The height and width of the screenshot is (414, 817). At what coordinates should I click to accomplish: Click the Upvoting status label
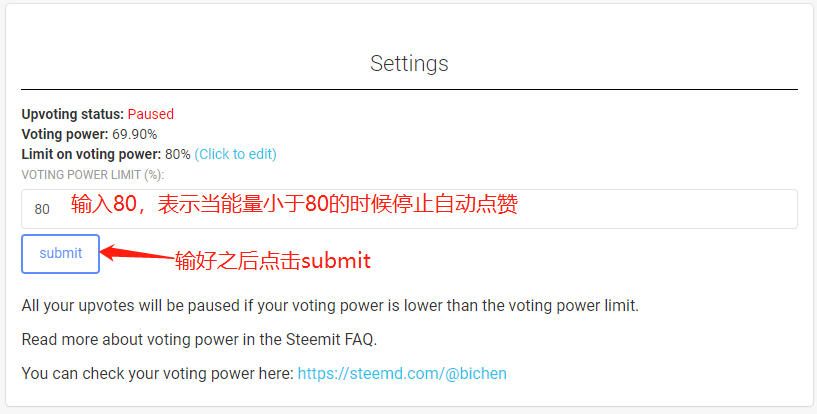(72, 114)
